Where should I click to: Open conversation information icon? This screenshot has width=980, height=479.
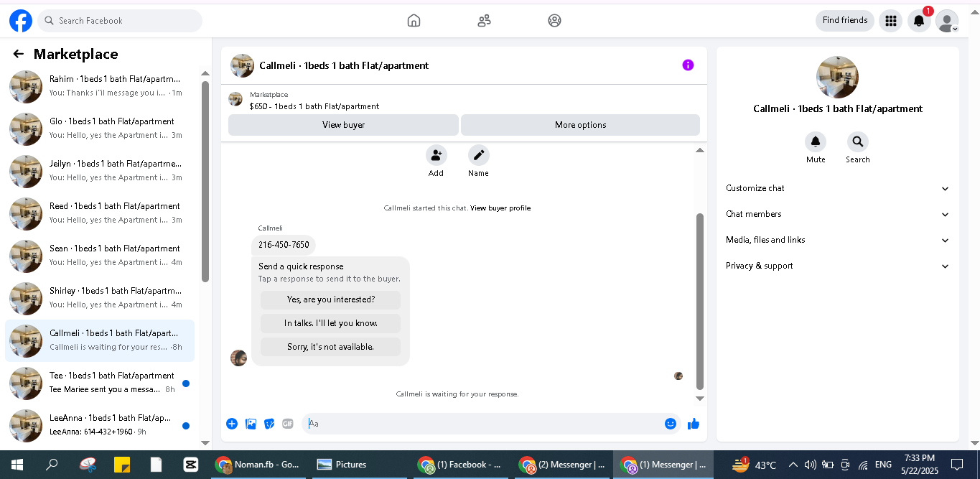[688, 65]
